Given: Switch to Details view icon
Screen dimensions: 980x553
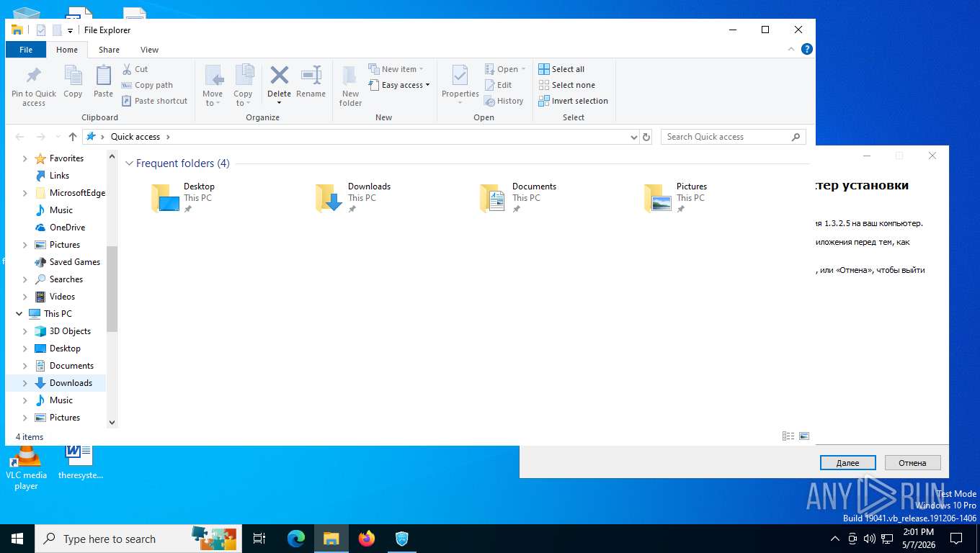Looking at the screenshot, I should (x=788, y=436).
